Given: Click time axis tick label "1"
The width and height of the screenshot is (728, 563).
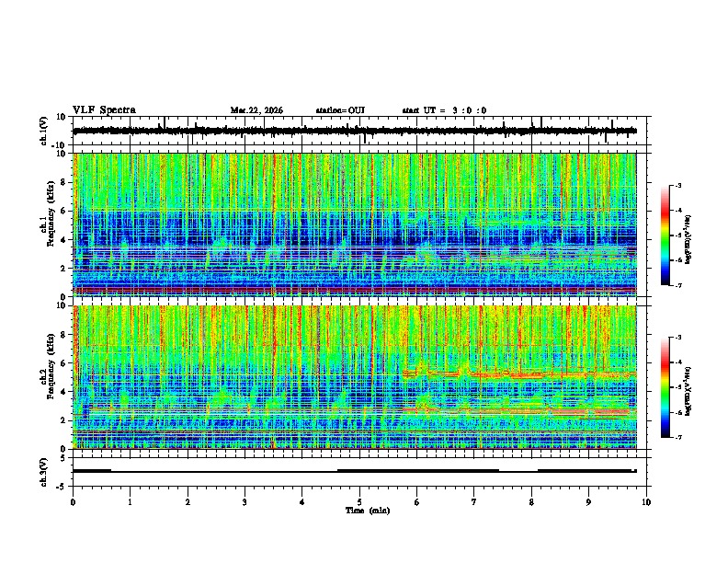Looking at the screenshot, I should 130,502.
